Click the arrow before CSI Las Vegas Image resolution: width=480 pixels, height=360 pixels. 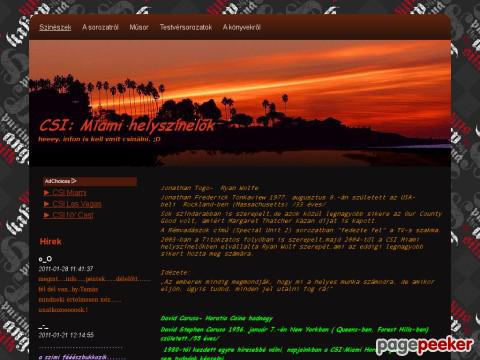pyautogui.click(x=47, y=204)
